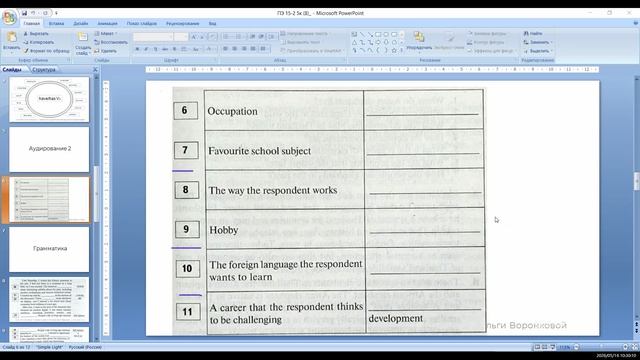Click Найти find button

pos(533,33)
